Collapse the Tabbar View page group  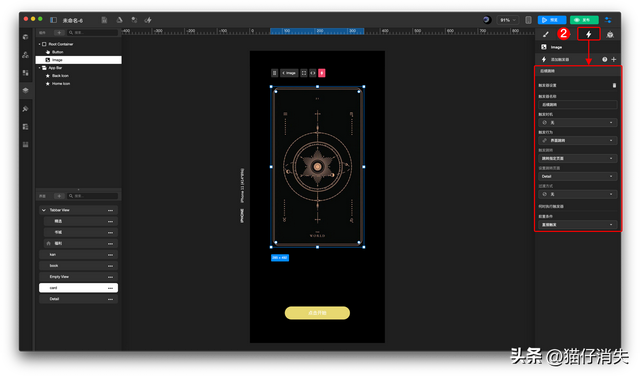point(44,210)
